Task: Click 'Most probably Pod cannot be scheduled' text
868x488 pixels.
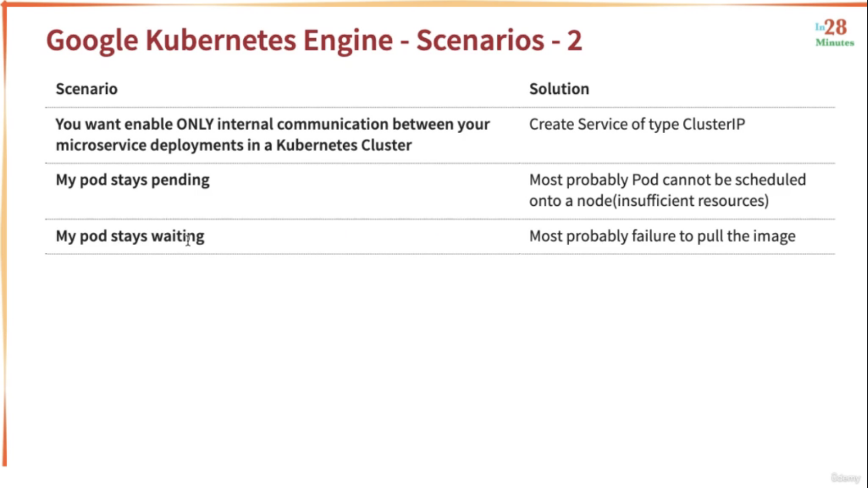Action: [x=668, y=180]
